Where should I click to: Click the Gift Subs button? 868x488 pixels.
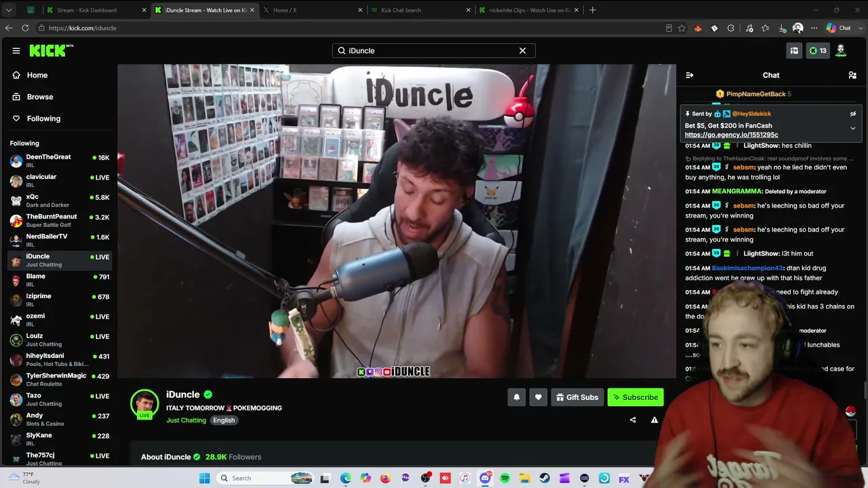(577, 397)
